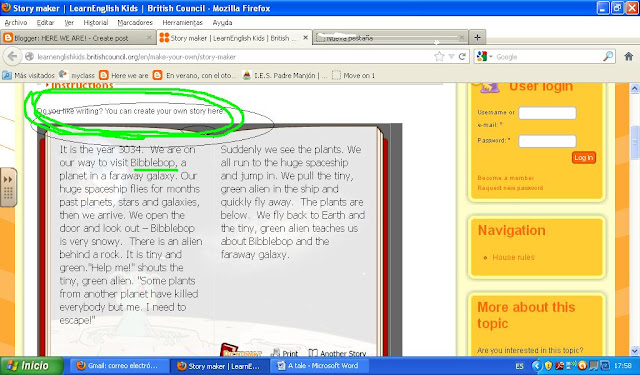Click the Print icon under the story book
The width and height of the screenshot is (640, 375).
(276, 353)
